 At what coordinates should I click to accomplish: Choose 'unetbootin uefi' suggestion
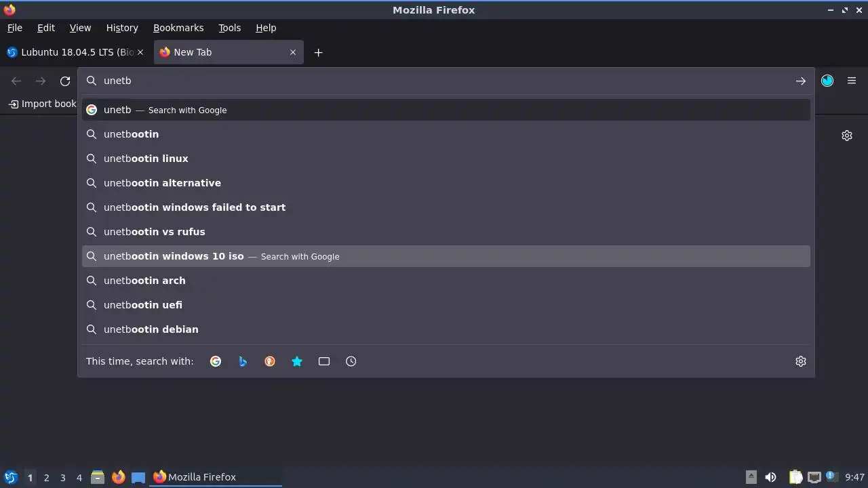[446, 305]
